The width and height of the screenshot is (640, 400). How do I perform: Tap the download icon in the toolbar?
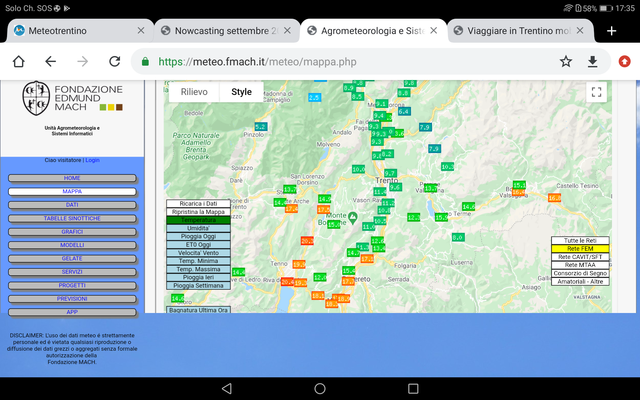pyautogui.click(x=593, y=62)
